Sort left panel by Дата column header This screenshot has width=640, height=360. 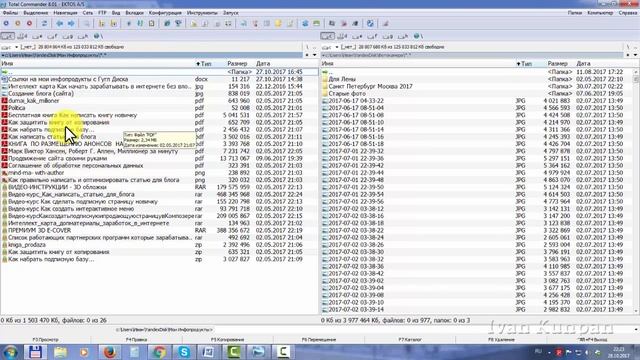[263, 64]
